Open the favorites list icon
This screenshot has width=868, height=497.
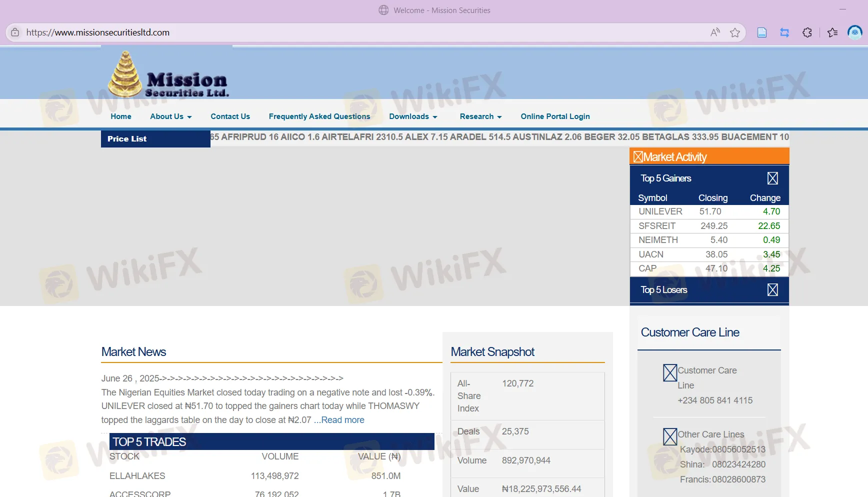[x=832, y=32]
